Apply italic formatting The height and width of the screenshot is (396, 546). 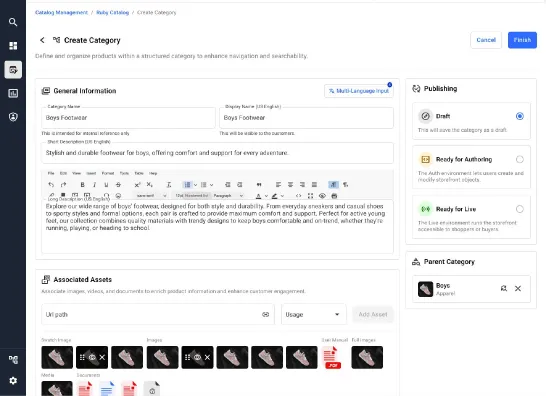coord(94,185)
